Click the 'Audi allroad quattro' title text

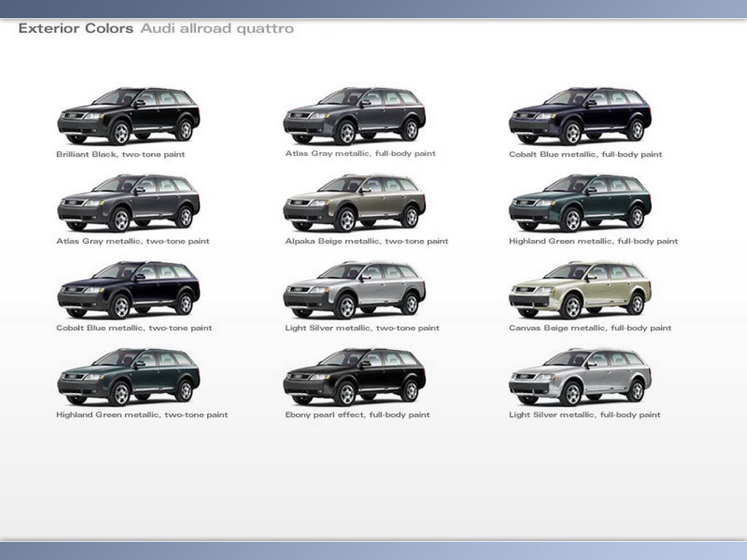217,28
